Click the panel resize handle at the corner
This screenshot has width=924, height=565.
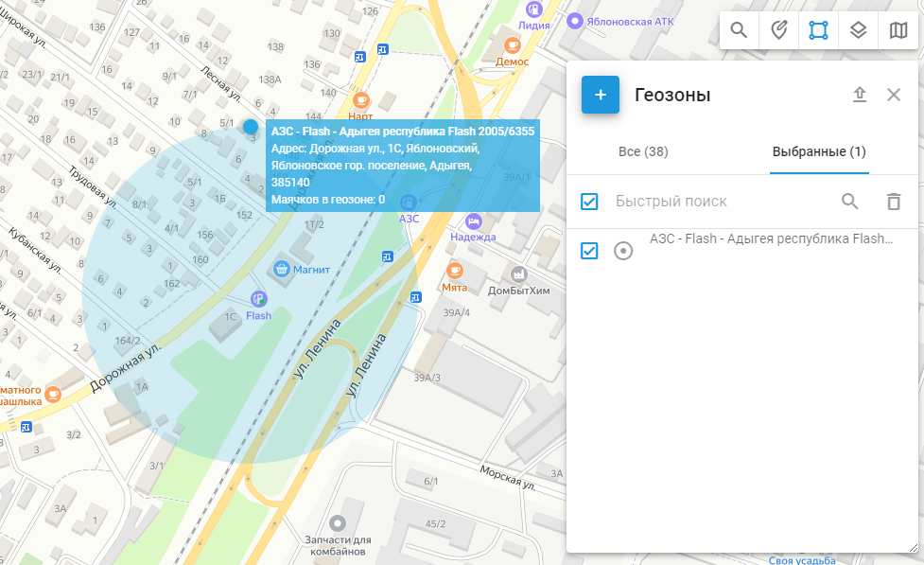click(x=913, y=548)
